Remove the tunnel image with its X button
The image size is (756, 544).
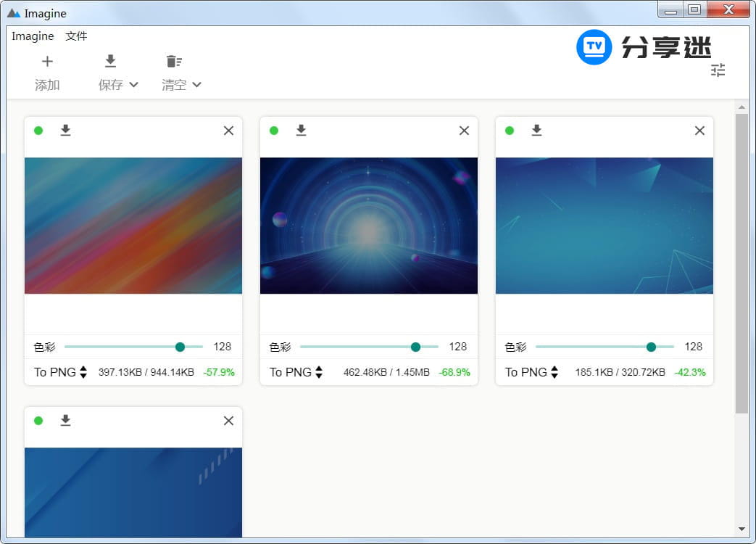click(464, 131)
